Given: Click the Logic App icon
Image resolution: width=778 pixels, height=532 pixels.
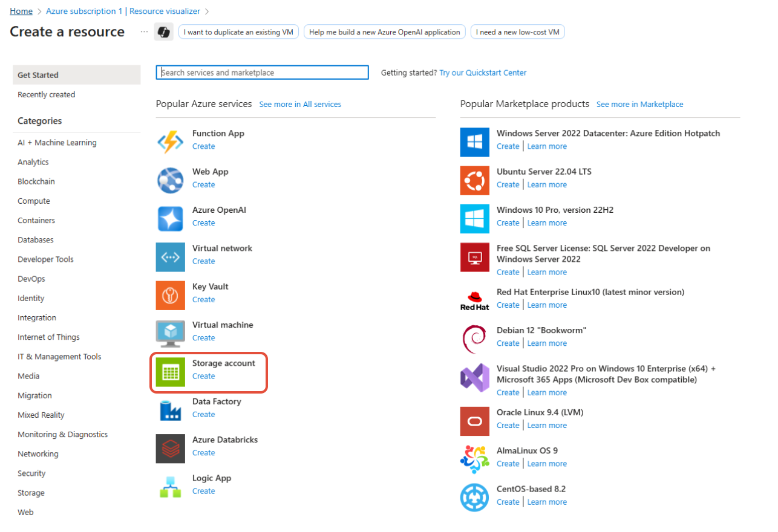Looking at the screenshot, I should 171,487.
